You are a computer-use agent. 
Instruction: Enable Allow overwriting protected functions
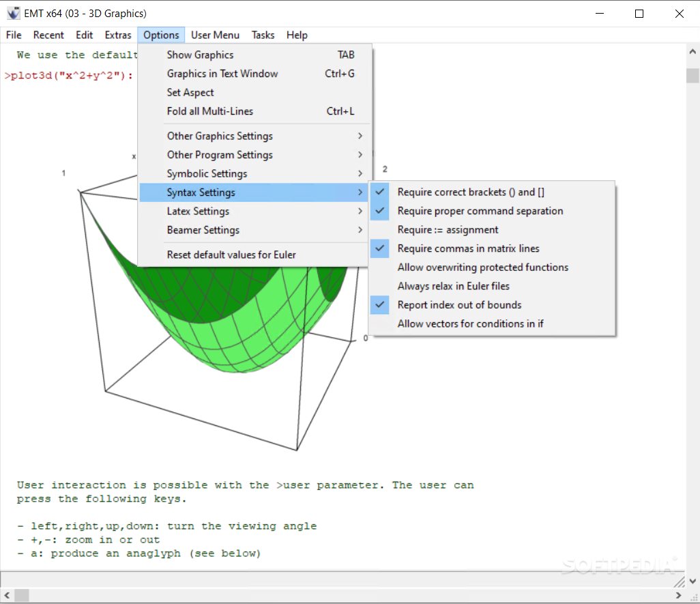pyautogui.click(x=492, y=267)
